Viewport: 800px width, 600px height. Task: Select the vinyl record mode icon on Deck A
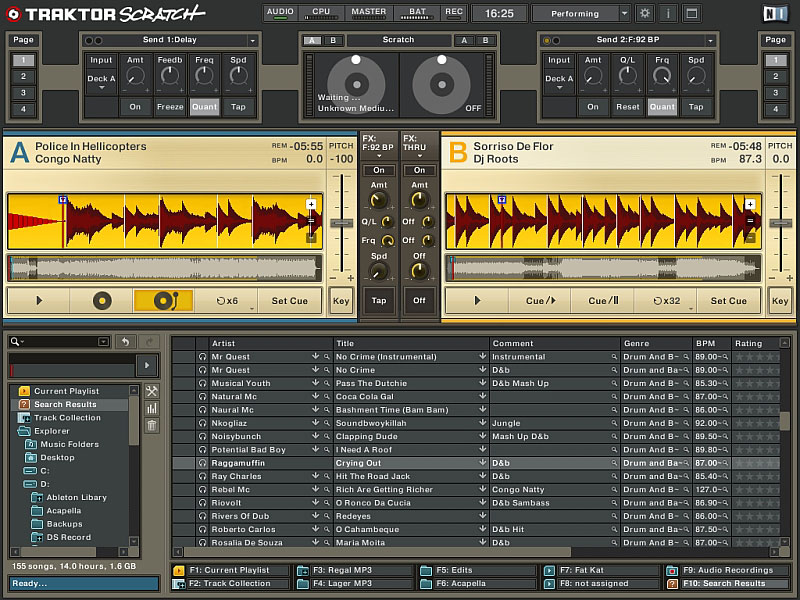(x=102, y=300)
